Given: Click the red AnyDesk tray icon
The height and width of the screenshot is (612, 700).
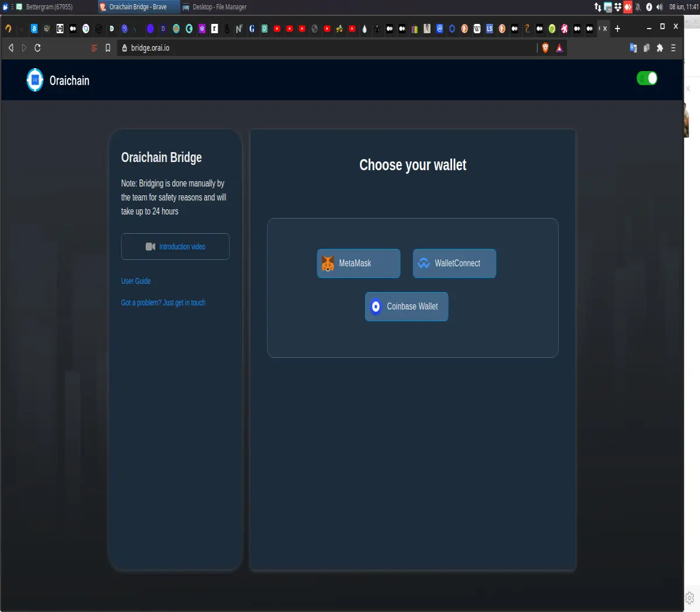Looking at the screenshot, I should tap(628, 7).
